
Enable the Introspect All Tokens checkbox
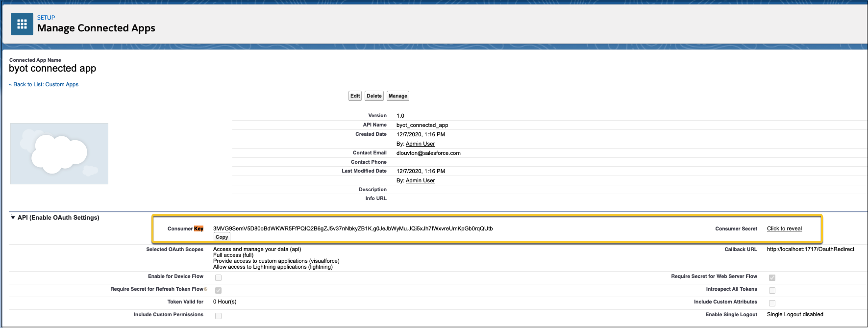pyautogui.click(x=772, y=290)
